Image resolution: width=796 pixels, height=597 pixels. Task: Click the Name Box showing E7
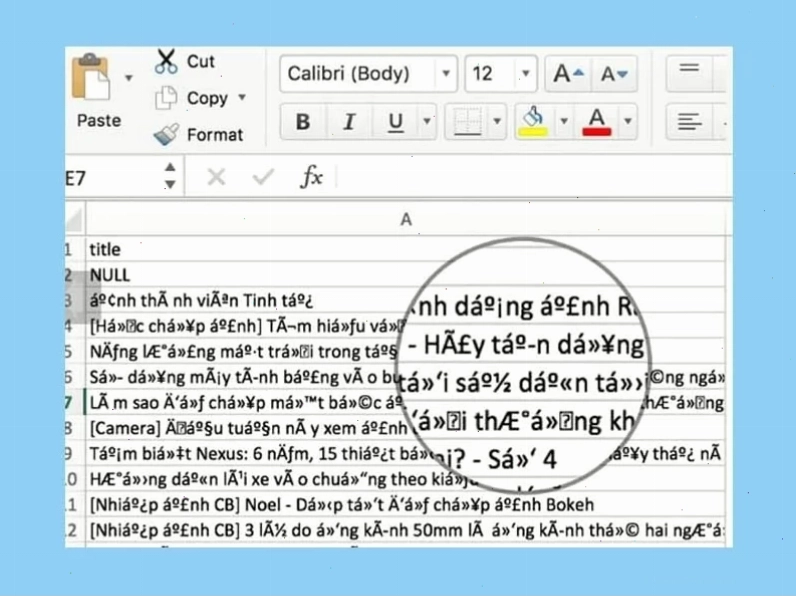tap(112, 178)
